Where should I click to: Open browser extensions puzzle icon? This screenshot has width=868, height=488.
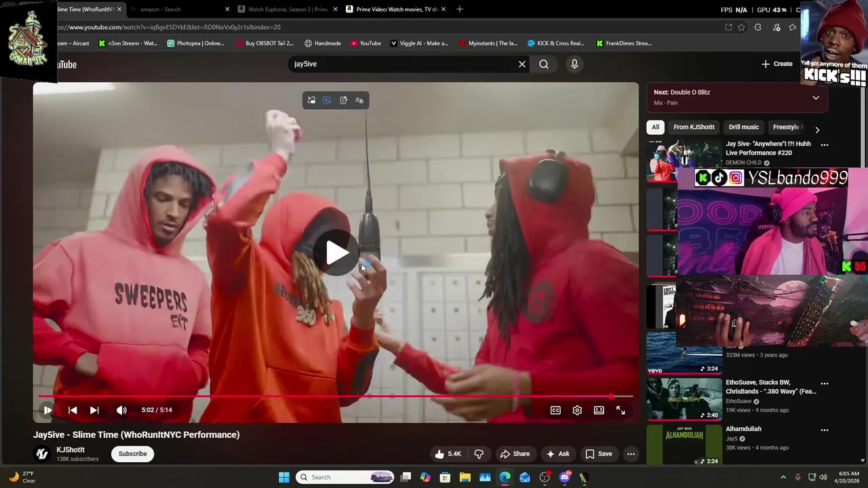757,27
